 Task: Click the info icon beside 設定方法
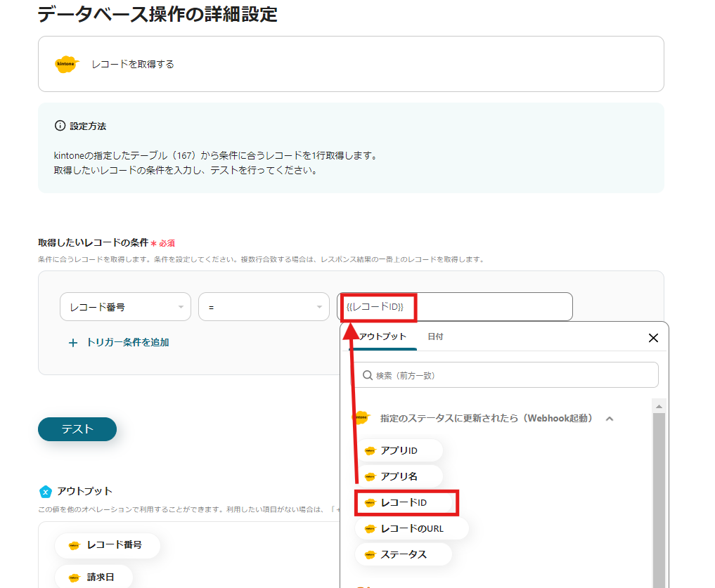point(60,126)
